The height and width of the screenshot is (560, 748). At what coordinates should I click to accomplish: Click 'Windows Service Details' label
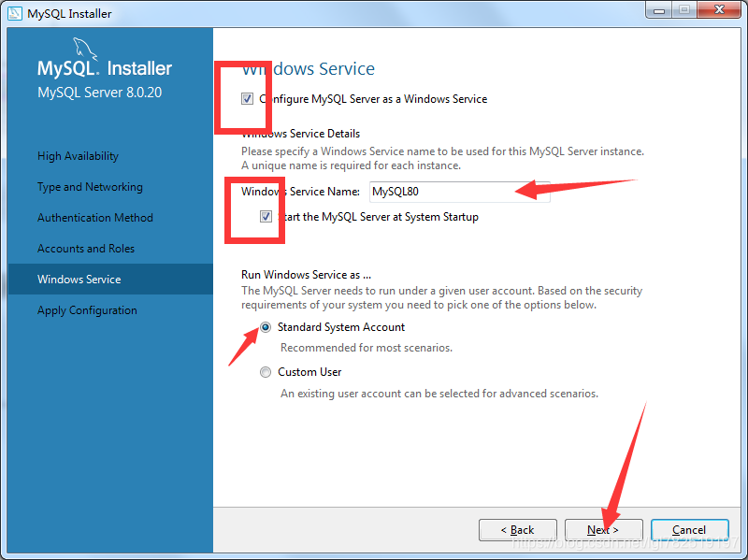[300, 134]
